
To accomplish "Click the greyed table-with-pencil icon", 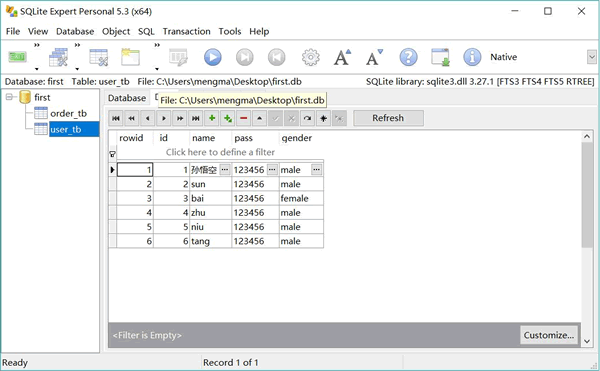I will click(178, 57).
